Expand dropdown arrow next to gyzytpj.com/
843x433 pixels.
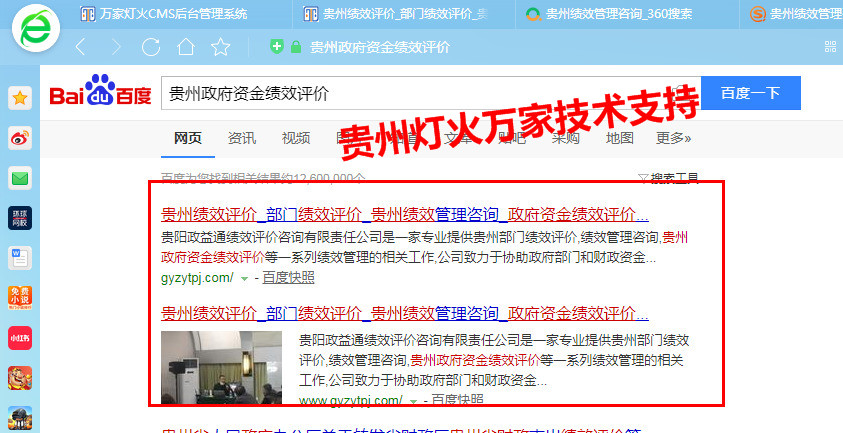click(x=245, y=279)
